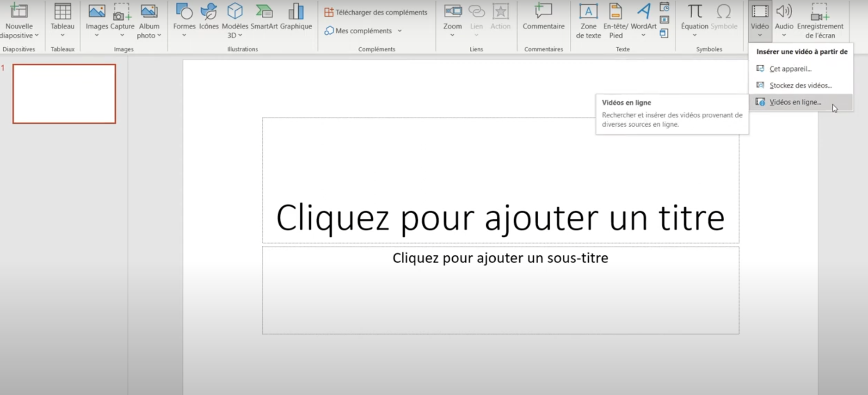Insert a Graphique chart
This screenshot has height=395, width=868.
click(296, 17)
